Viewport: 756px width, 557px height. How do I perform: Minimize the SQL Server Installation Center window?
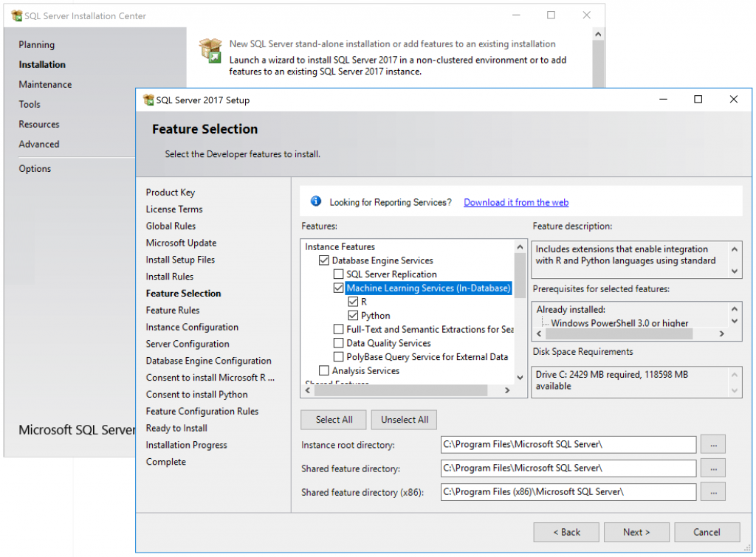[516, 15]
